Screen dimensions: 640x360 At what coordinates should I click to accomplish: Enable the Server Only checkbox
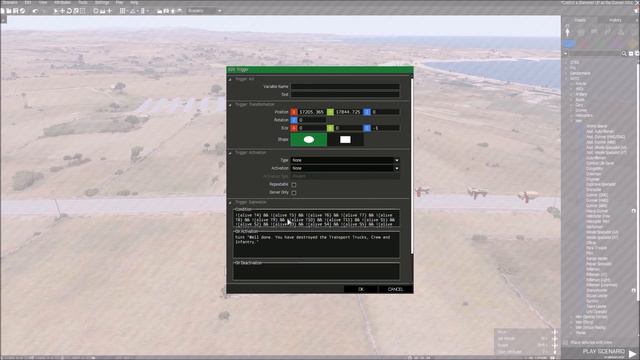(294, 193)
